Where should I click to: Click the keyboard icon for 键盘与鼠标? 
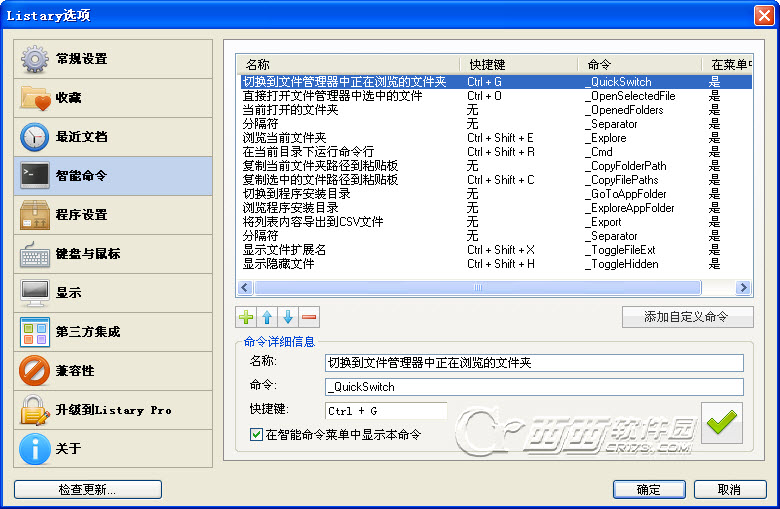[34, 254]
